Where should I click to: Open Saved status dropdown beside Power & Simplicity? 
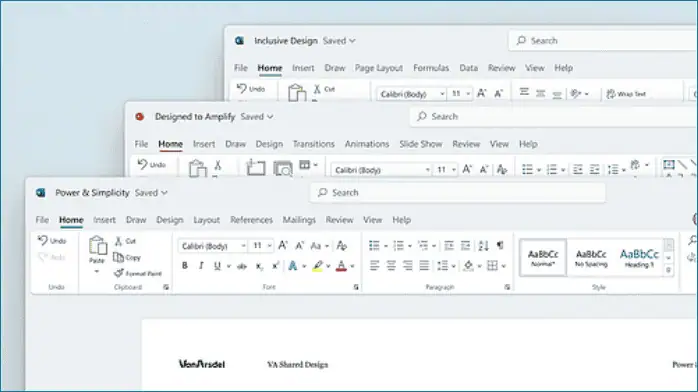pos(151,193)
